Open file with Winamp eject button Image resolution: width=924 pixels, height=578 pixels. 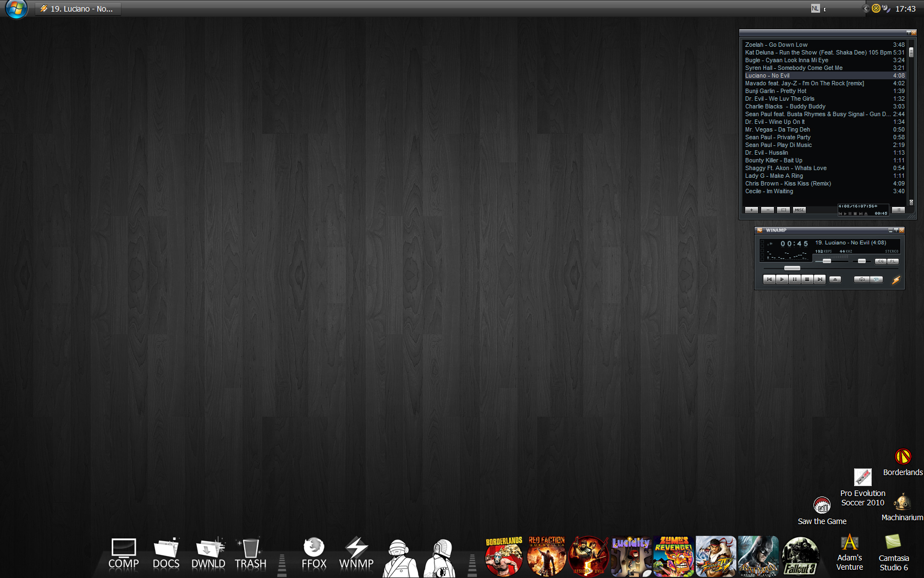[835, 280]
